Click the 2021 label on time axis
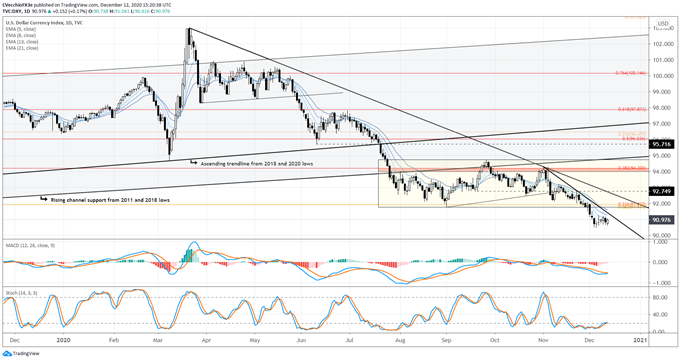This screenshot has width=680, height=360. coord(640,340)
